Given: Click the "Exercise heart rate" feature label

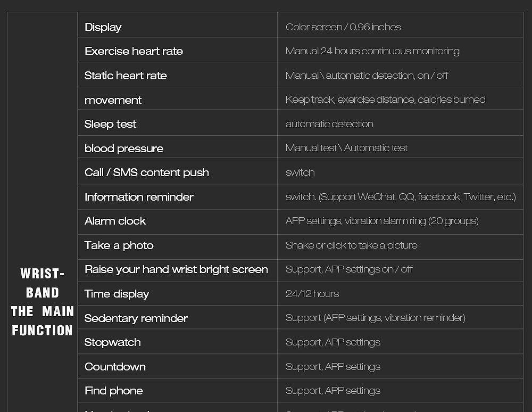Looking at the screenshot, I should 134,51.
